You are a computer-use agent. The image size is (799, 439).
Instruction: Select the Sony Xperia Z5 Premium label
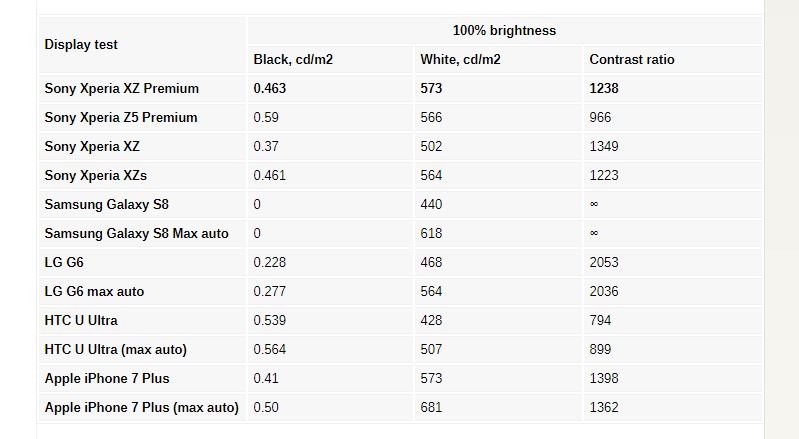pos(121,118)
